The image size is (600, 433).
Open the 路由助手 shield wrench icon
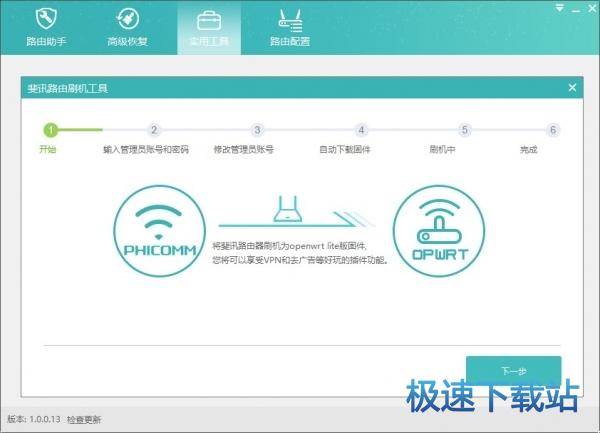click(x=46, y=18)
